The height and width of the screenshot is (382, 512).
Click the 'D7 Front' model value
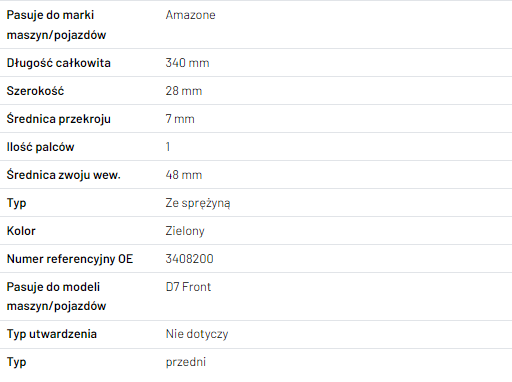point(188,287)
